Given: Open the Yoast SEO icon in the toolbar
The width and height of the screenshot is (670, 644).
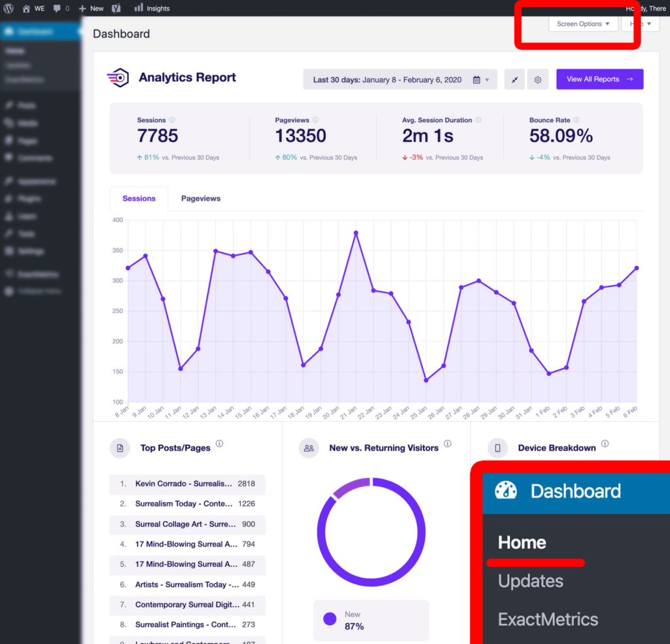Looking at the screenshot, I should point(115,8).
